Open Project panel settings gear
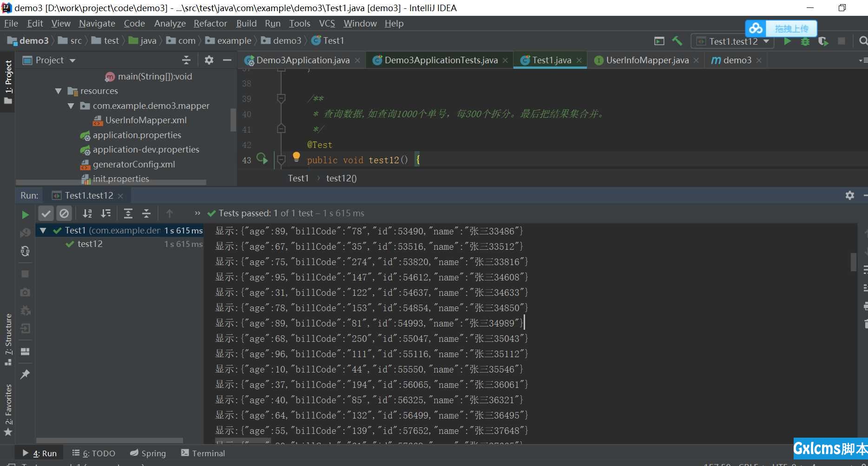Screen dimensions: 868x466 click(x=209, y=60)
